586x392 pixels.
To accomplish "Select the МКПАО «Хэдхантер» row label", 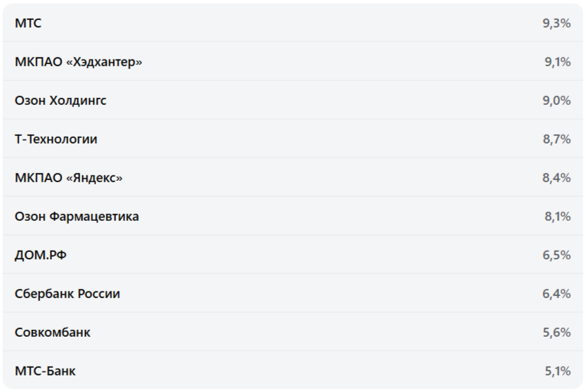I will coord(78,62).
